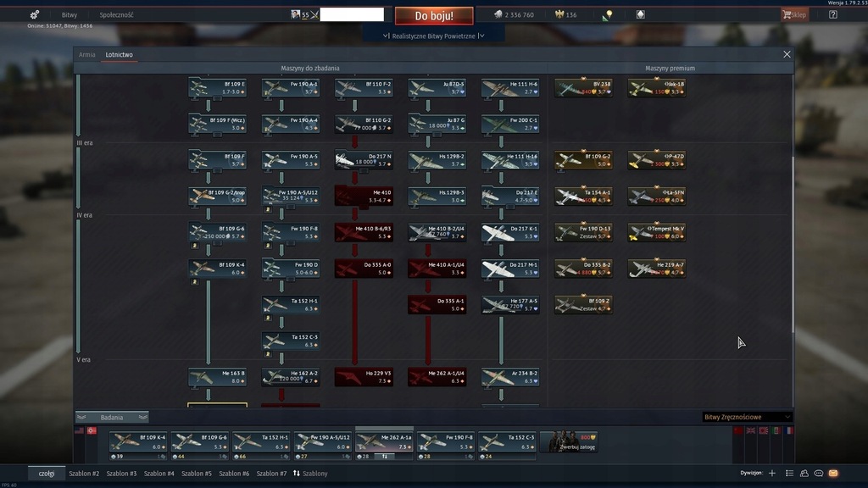Image resolution: width=868 pixels, height=488 pixels.
Task: Click the right chevron on the Badania bar
Action: tap(142, 417)
